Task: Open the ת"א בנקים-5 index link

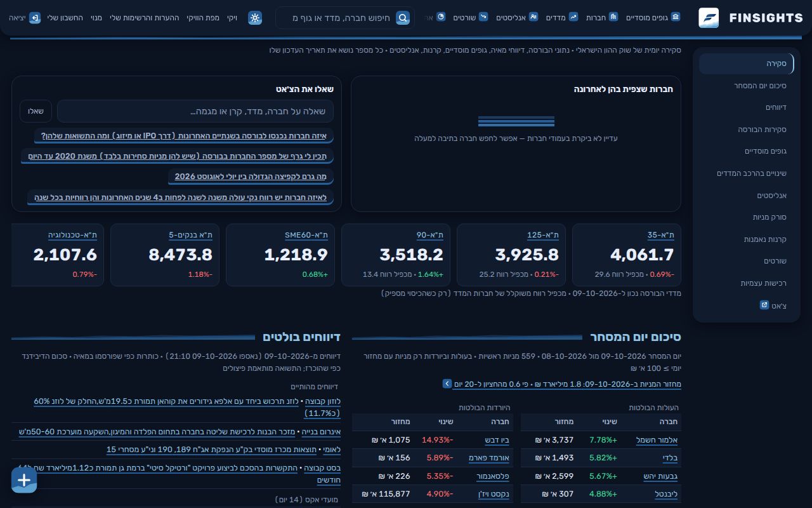Action: [x=190, y=235]
